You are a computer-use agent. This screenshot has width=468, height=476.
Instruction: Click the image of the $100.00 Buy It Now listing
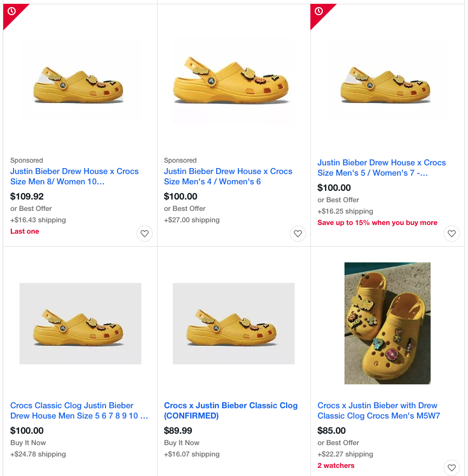(80, 324)
